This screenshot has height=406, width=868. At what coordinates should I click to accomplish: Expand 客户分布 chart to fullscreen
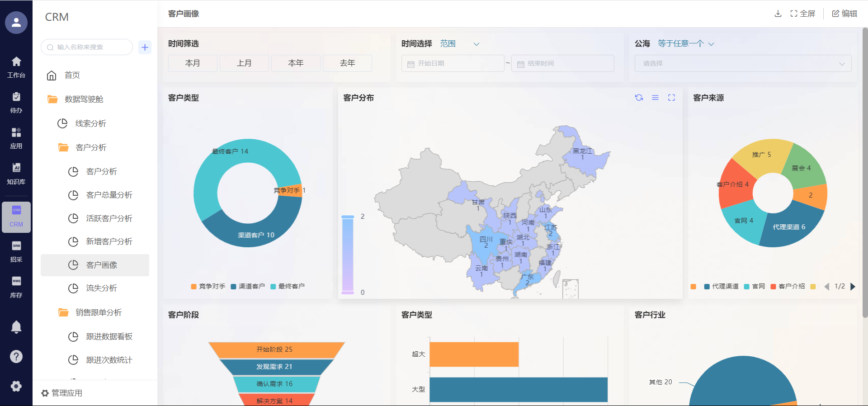[x=671, y=98]
